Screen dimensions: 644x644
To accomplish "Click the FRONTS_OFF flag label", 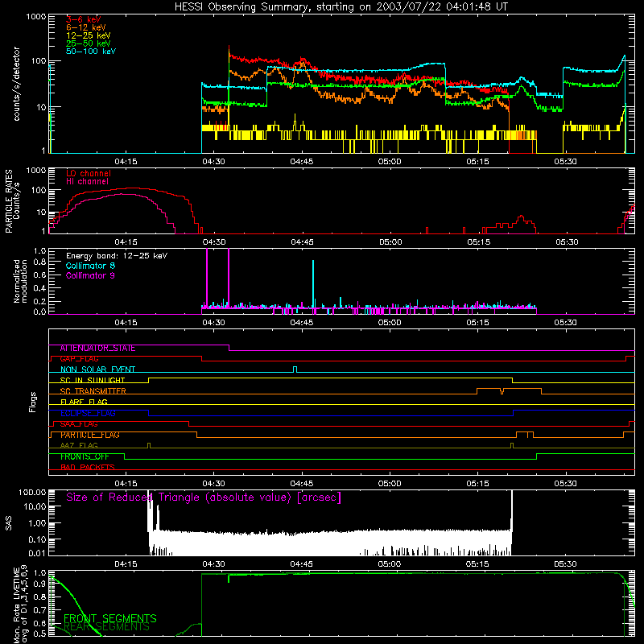I will pyautogui.click(x=85, y=456).
